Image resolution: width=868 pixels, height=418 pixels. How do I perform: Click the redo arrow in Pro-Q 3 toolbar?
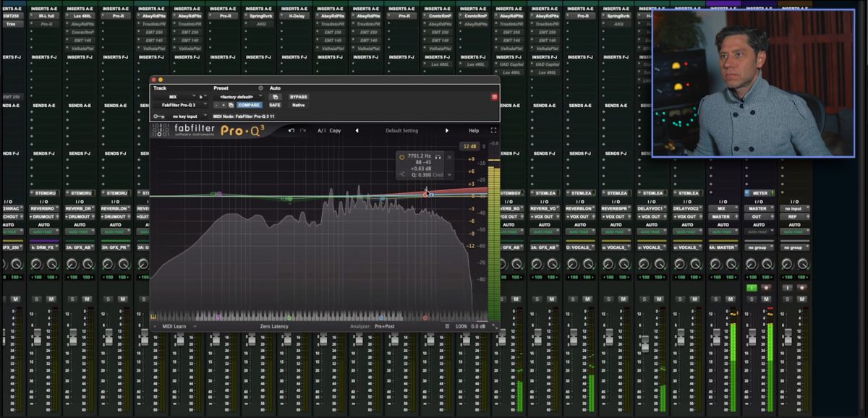303,130
